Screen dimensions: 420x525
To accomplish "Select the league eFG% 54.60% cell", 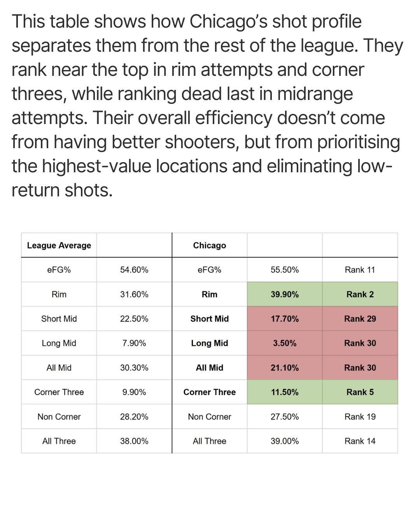I will tap(134, 270).
